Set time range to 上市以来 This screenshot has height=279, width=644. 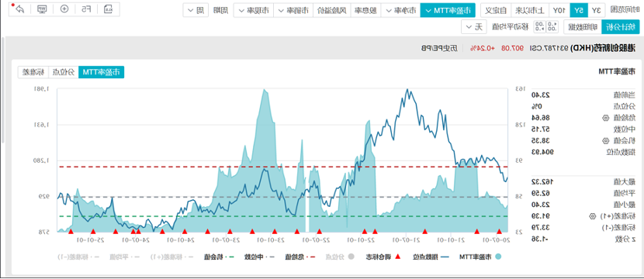pyautogui.click(x=529, y=10)
